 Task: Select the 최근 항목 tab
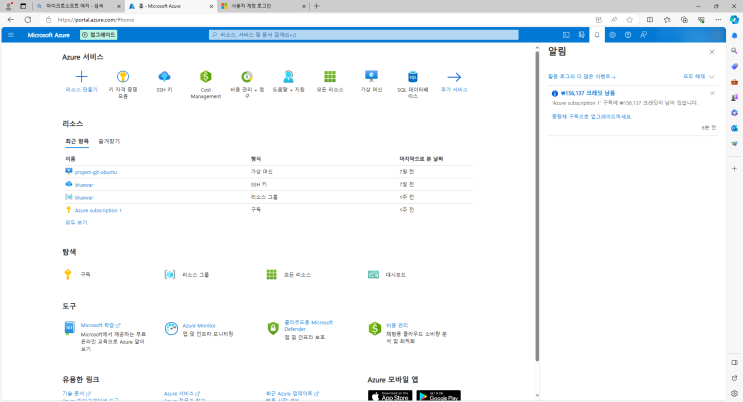click(77, 141)
